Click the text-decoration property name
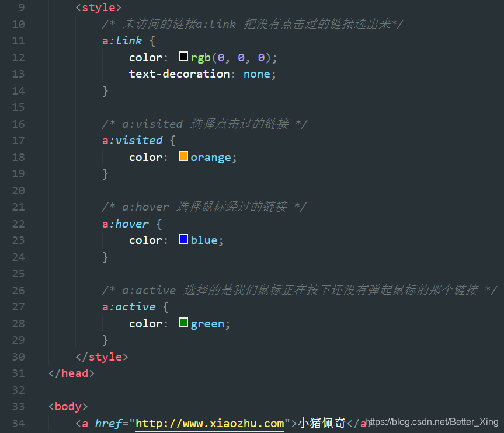 179,74
